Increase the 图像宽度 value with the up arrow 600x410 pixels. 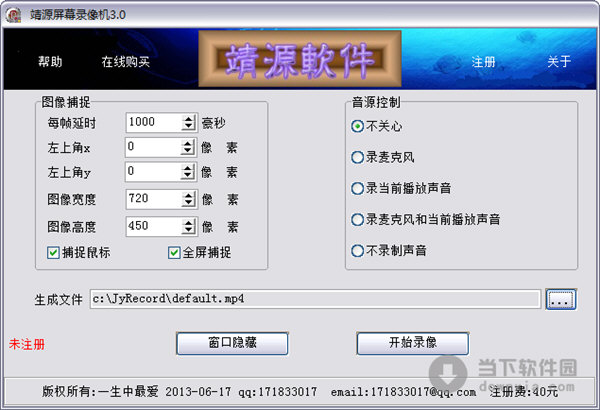pyautogui.click(x=188, y=195)
